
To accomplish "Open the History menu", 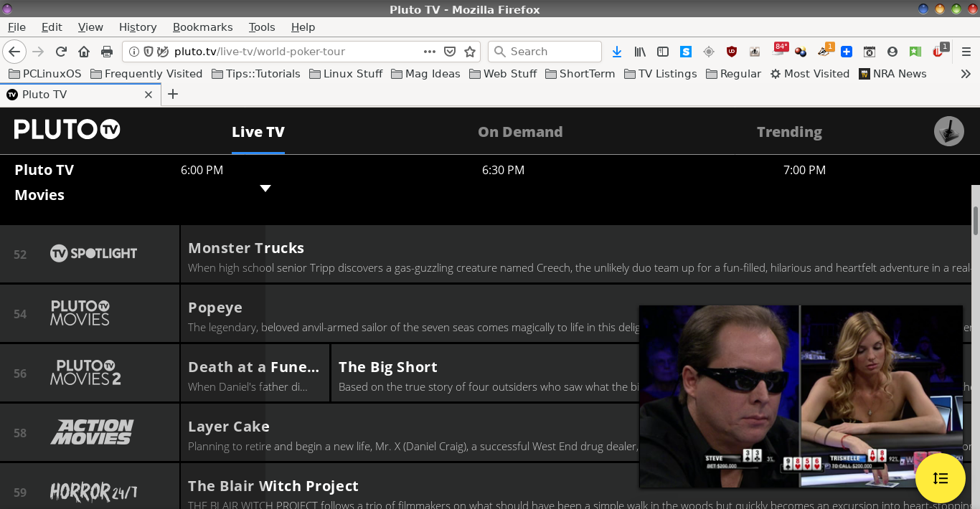I will 138,27.
